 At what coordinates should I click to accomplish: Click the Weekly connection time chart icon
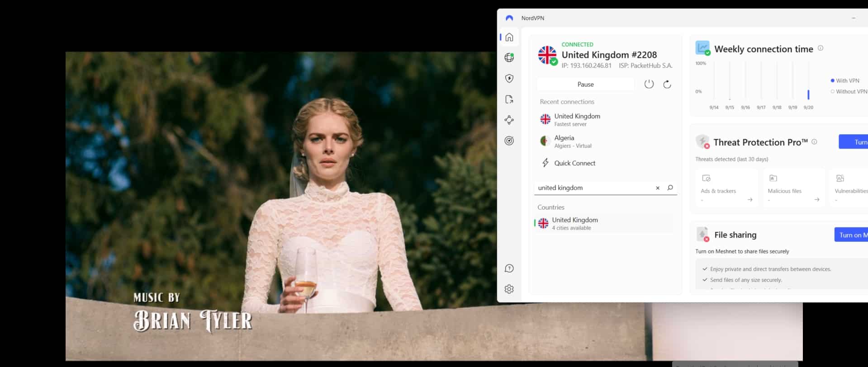[703, 48]
